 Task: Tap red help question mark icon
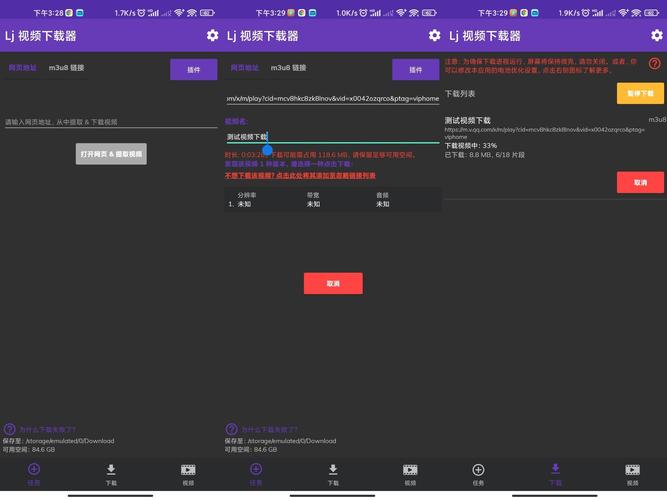click(x=655, y=63)
